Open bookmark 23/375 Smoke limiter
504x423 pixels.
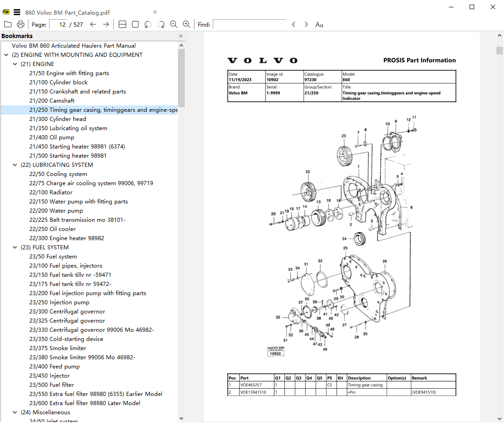tap(57, 348)
